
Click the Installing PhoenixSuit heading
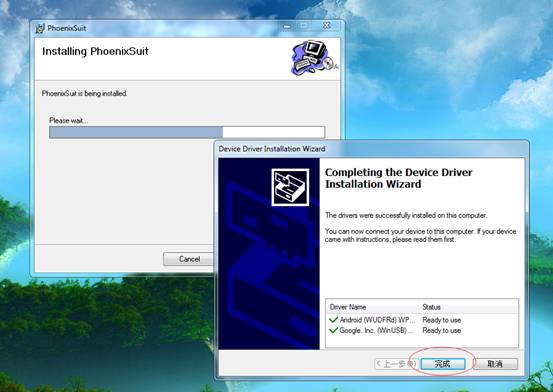coord(95,51)
